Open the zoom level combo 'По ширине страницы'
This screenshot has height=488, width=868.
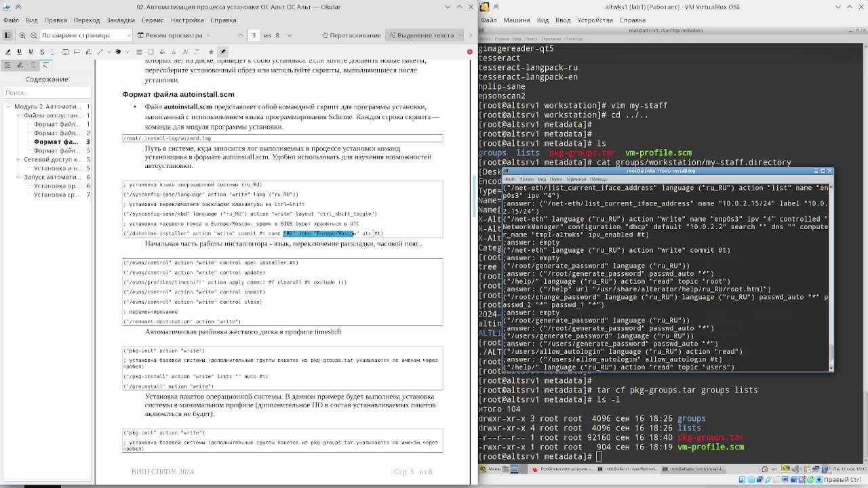(86, 35)
